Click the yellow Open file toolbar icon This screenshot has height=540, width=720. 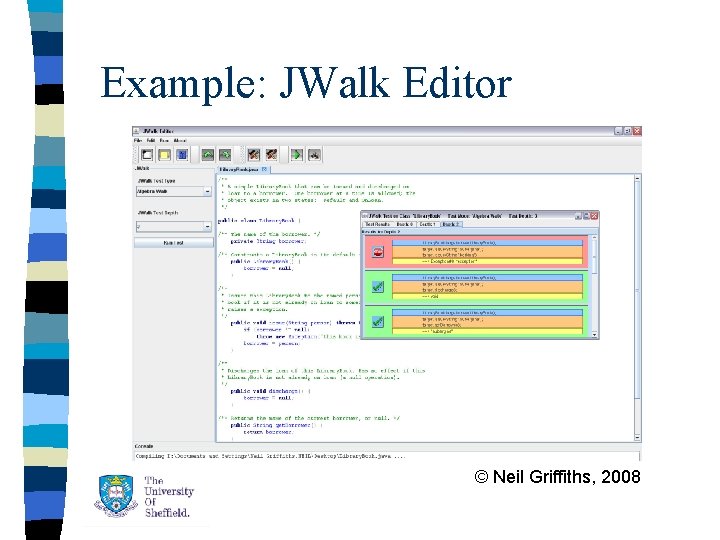coord(164,155)
